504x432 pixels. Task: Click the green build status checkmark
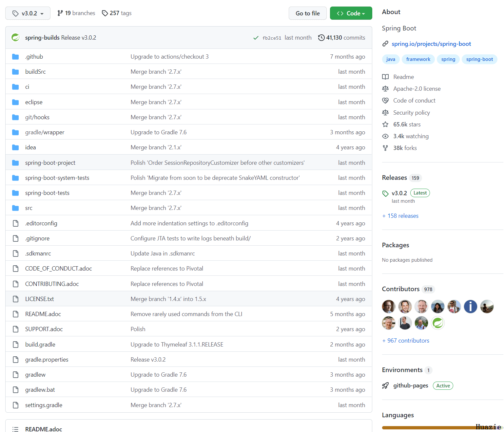(256, 38)
